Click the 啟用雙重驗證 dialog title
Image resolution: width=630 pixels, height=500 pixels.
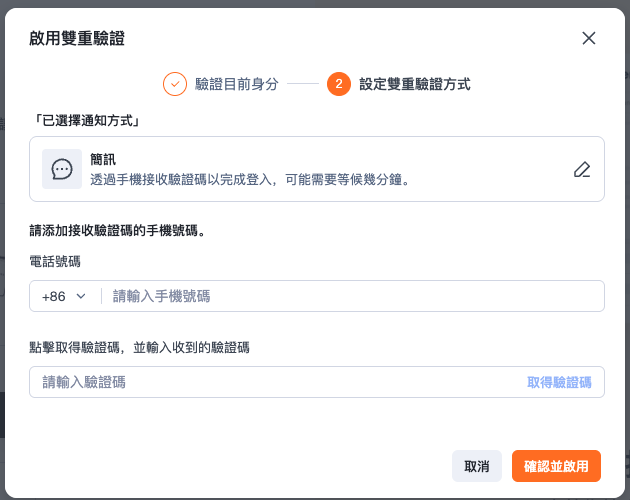pyautogui.click(x=77, y=39)
